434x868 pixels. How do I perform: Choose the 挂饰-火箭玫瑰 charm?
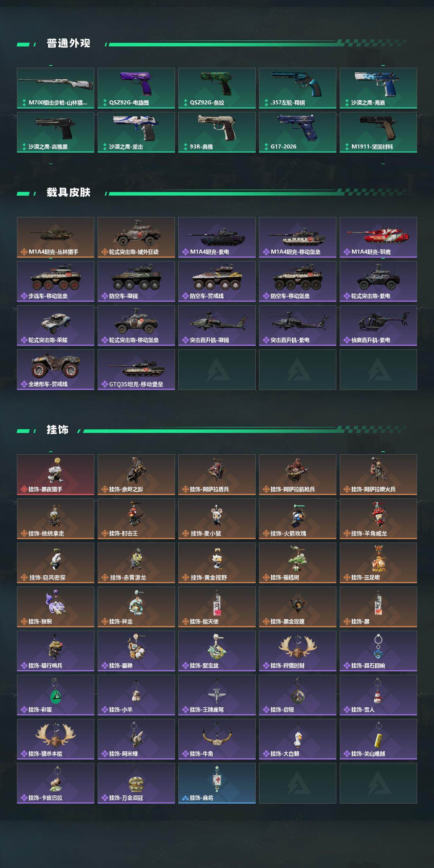pyautogui.click(x=298, y=519)
